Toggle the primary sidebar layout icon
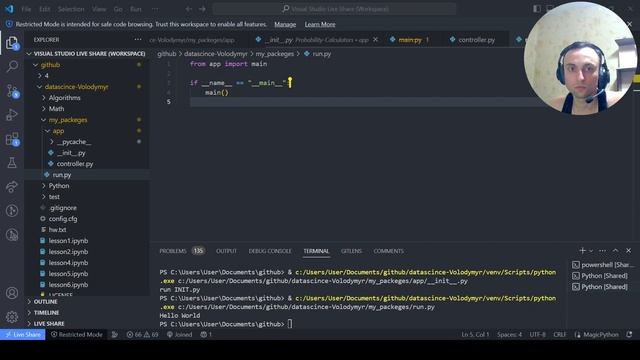The height and width of the screenshot is (360, 640). (537, 9)
